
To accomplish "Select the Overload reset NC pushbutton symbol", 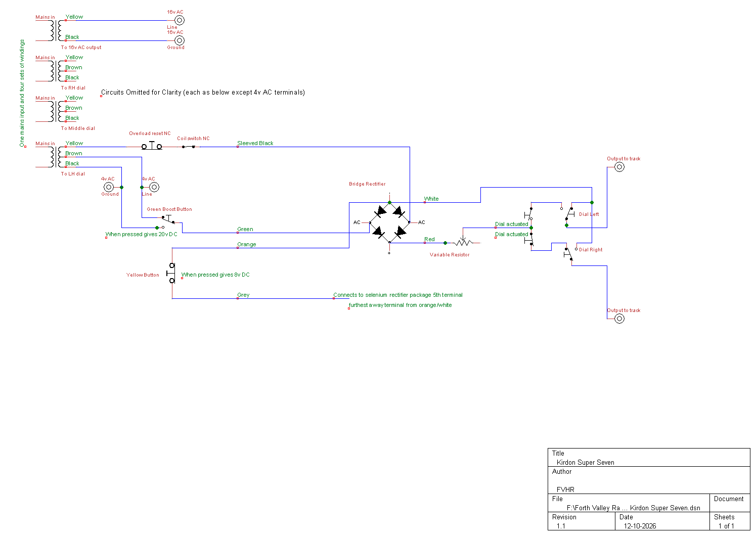I will tap(152, 146).
